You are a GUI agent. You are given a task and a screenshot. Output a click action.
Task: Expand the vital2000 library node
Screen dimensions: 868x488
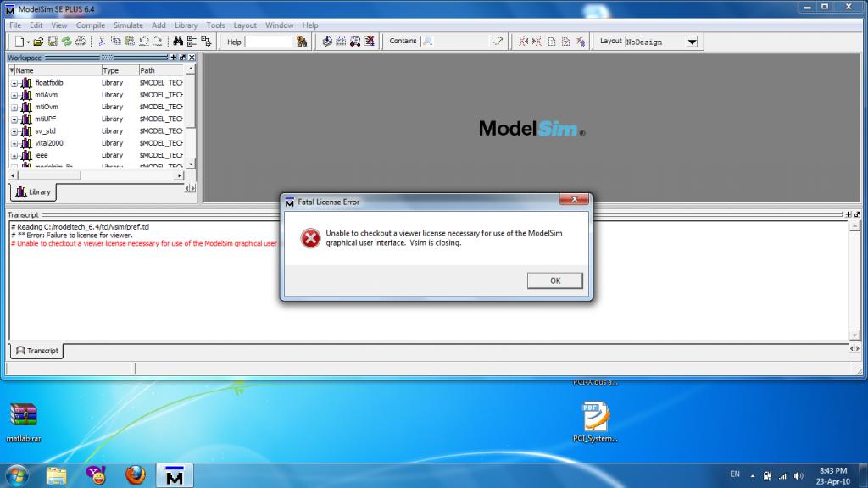pyautogui.click(x=14, y=144)
